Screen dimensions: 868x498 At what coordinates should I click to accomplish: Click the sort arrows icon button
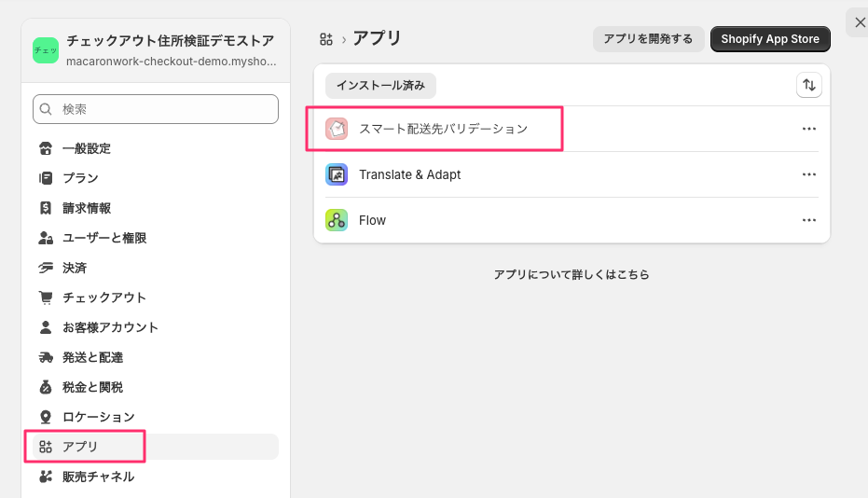pos(809,85)
